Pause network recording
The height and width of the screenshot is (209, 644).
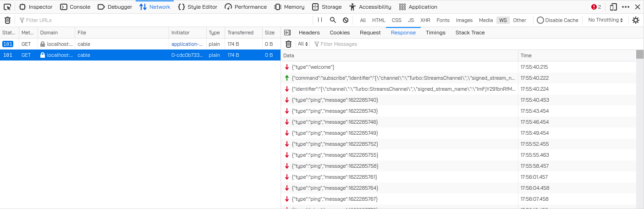coord(320,20)
